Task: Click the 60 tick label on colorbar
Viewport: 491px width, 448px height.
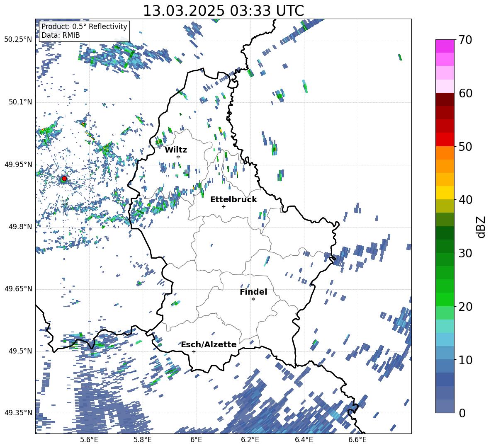Action: (465, 93)
